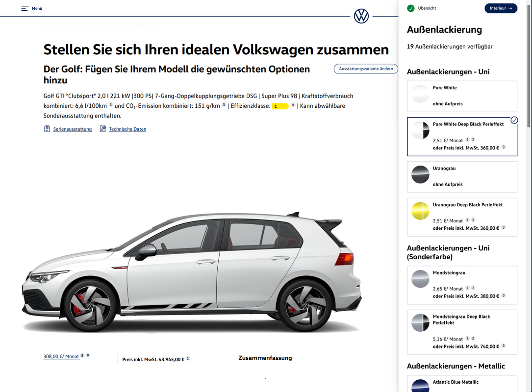
Task: Select the Pure White color swatch
Action: pyautogui.click(x=420, y=94)
